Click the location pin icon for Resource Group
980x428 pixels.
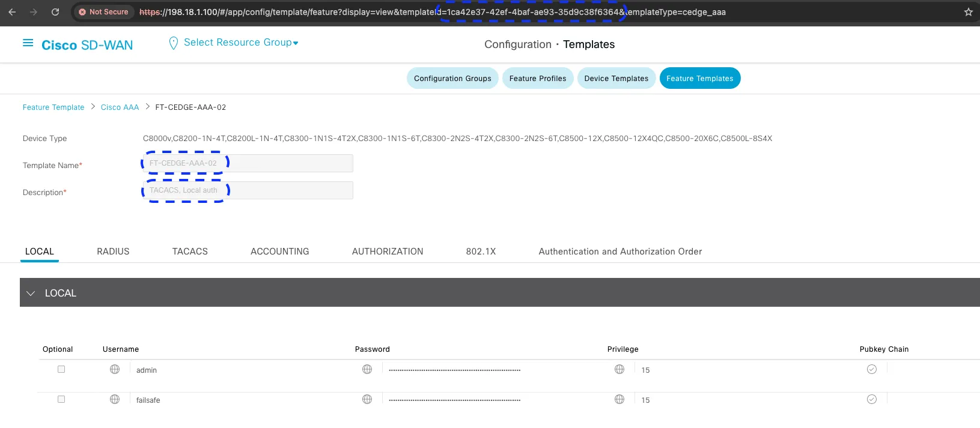(174, 43)
